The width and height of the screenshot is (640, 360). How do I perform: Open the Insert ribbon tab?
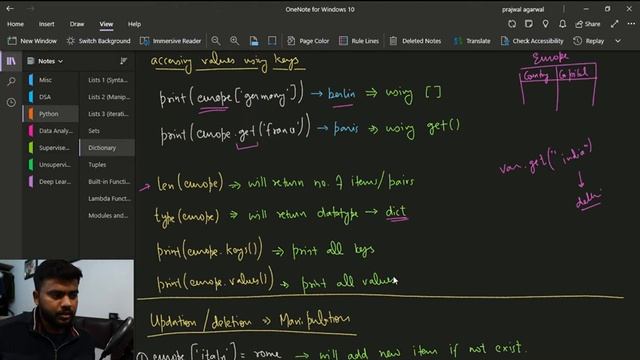pyautogui.click(x=47, y=24)
